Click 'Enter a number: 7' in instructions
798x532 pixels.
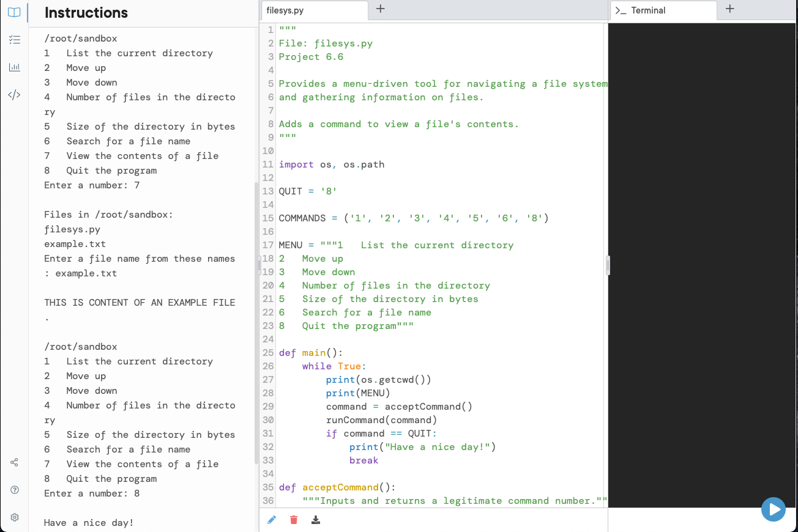click(x=92, y=185)
